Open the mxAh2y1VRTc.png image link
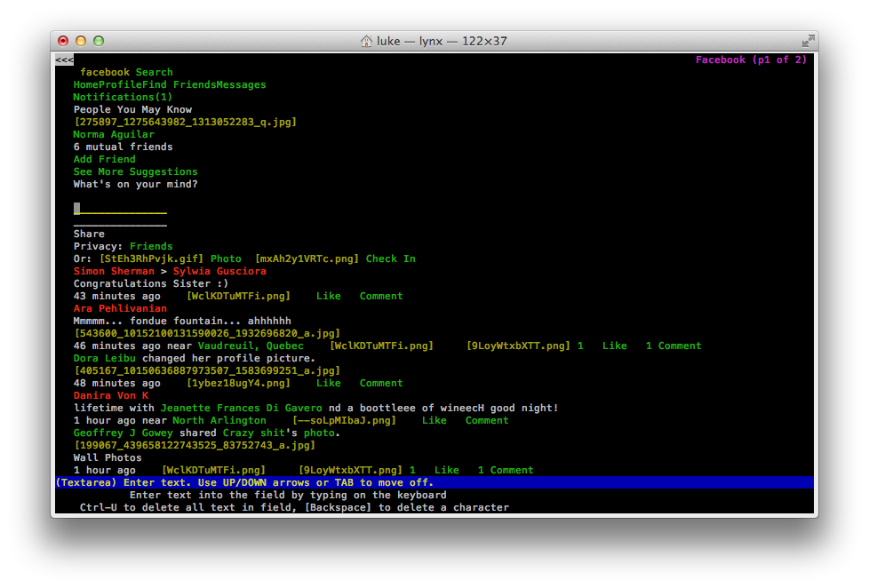Image resolution: width=869 pixels, height=588 pixels. pyautogui.click(x=307, y=259)
